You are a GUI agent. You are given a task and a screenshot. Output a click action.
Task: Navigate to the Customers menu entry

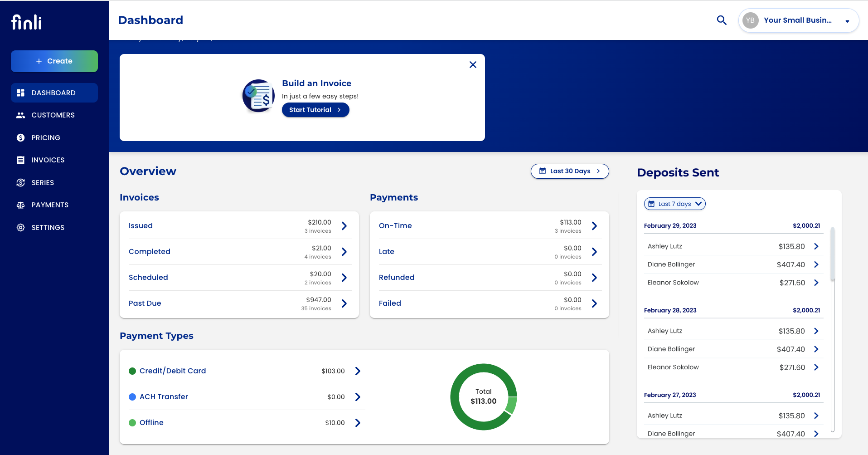click(x=53, y=115)
